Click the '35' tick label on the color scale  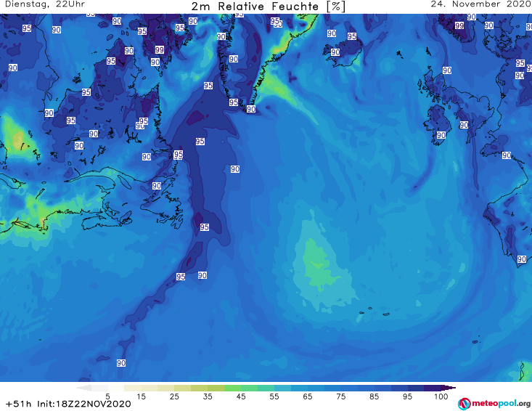click(208, 396)
